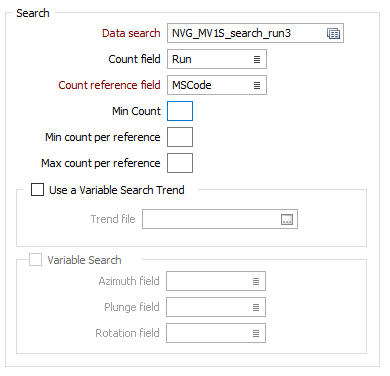The image size is (390, 376).
Task: Focus the Min Count input box
Action: tap(180, 111)
